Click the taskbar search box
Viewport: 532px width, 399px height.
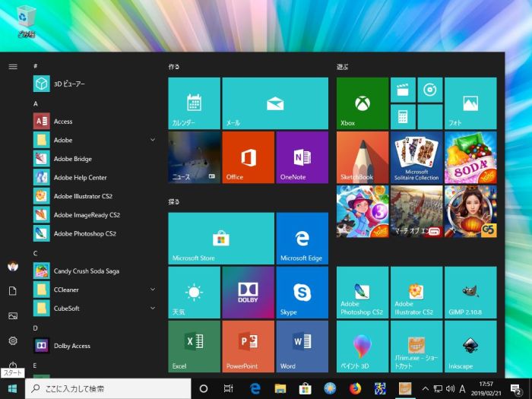coord(106,388)
